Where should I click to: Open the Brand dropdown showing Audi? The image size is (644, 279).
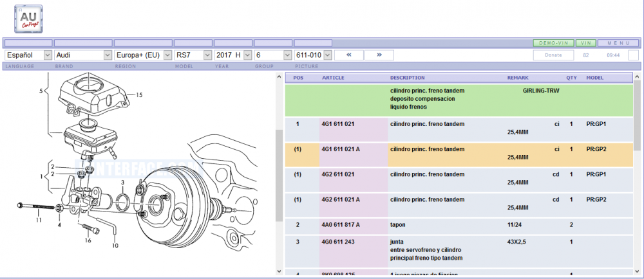coord(83,55)
